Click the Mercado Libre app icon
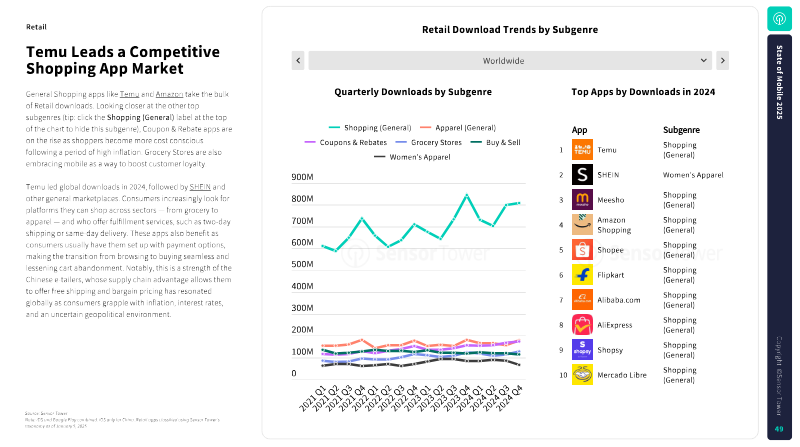800x447 pixels. [x=582, y=375]
